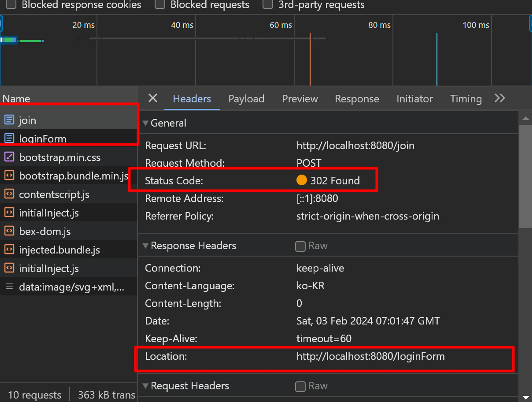Click the right timeline overview range handle
532x402 pixels.
[x=530, y=23]
